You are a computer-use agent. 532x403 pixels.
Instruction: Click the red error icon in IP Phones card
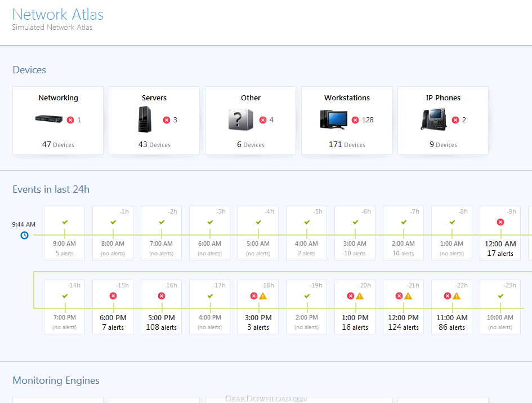[455, 120]
